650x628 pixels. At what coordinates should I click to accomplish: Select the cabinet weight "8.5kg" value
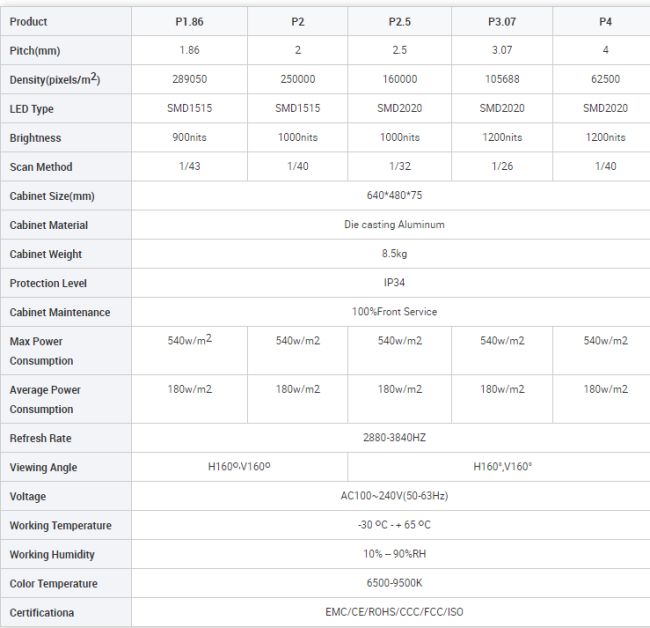point(394,254)
